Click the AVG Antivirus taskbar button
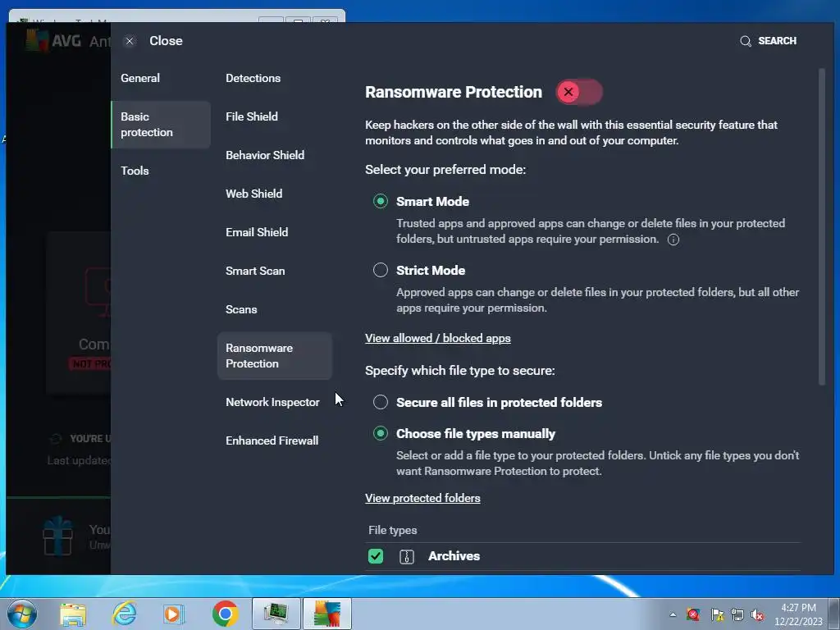The image size is (840, 630). click(x=326, y=614)
